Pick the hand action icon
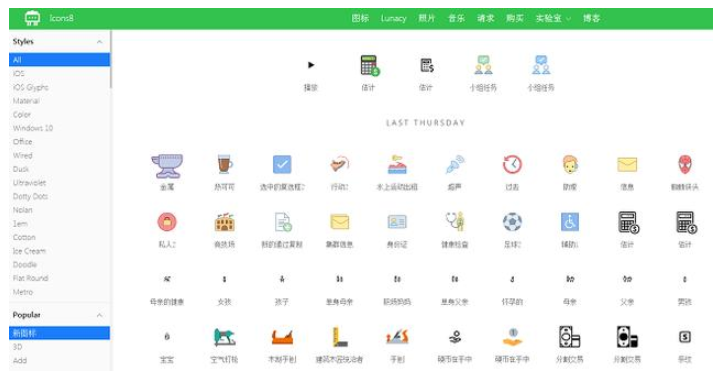Viewport: 721px width, 388px height. coord(339,164)
